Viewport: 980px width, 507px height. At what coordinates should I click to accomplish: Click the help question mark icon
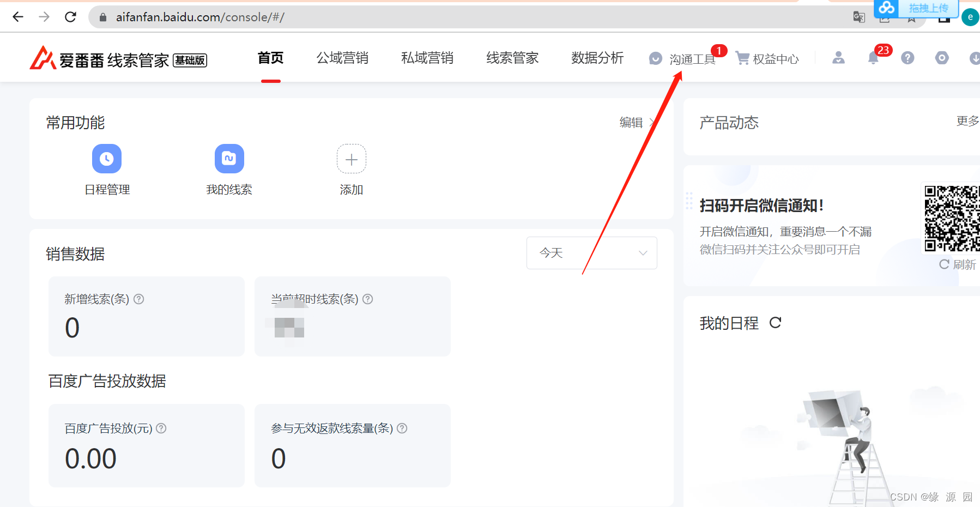[x=908, y=58]
